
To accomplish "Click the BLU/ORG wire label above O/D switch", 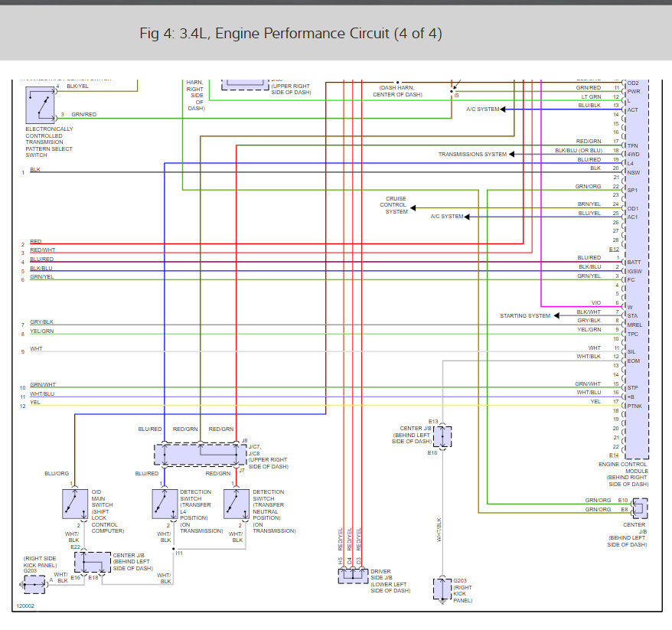I will point(57,474).
